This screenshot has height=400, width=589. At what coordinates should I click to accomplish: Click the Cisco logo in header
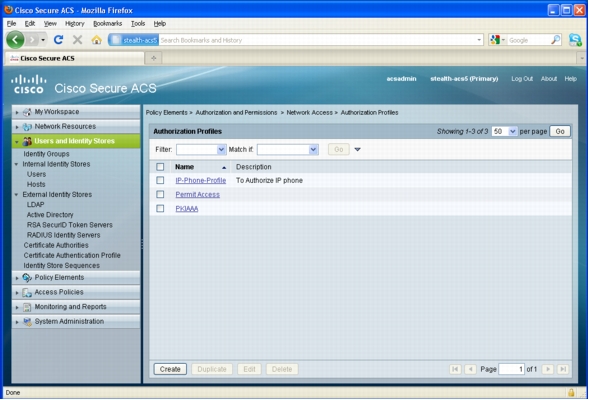[x=29, y=84]
